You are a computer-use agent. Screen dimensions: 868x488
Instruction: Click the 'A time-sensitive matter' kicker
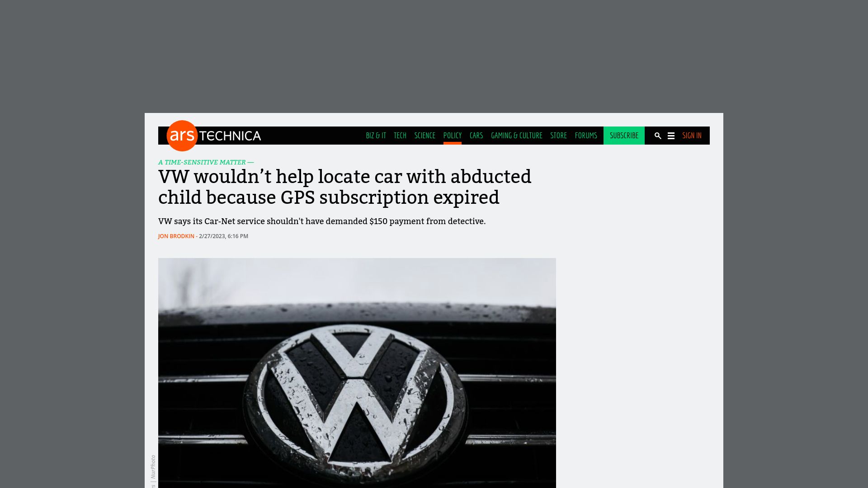(206, 162)
